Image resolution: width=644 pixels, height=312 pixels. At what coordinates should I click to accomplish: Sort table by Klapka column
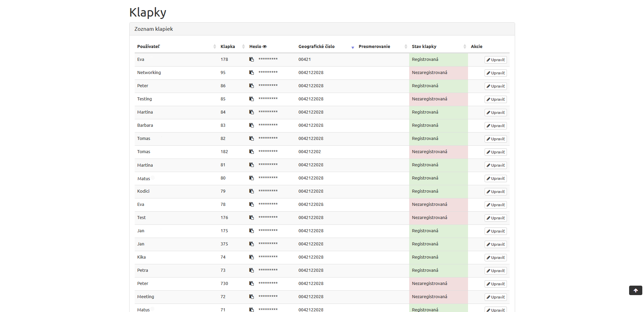[232, 47]
